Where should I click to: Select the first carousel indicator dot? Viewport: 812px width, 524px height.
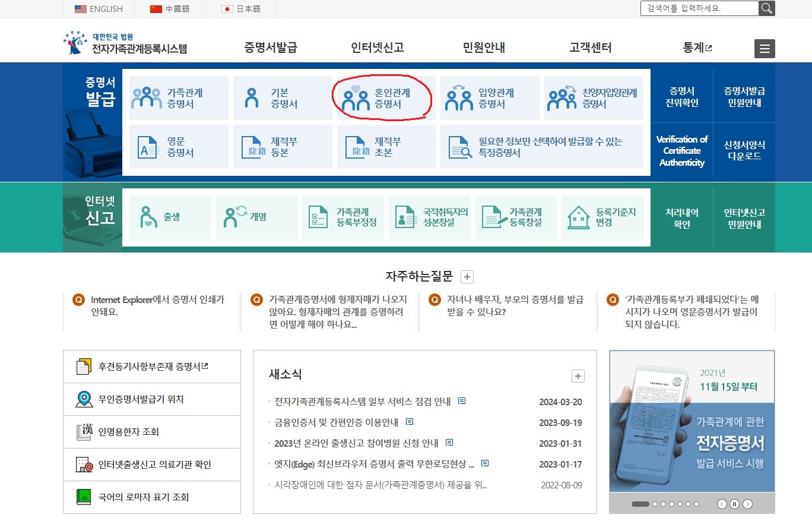640,503
